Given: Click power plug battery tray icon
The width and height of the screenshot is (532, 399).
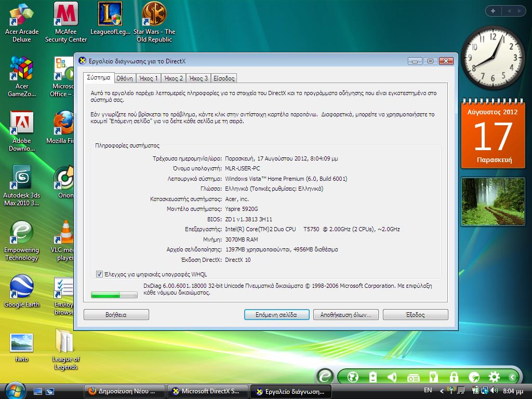Looking at the screenshot, I should coord(475,391).
